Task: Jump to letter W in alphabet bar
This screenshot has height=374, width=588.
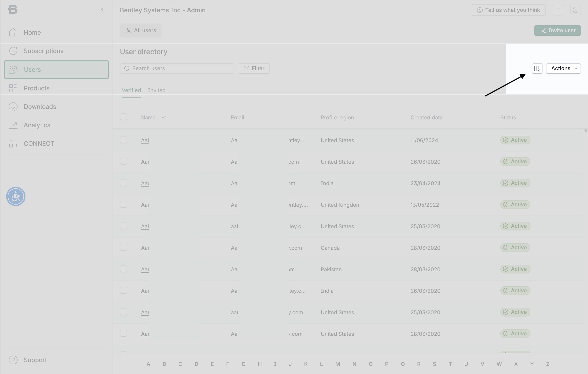Action: pyautogui.click(x=499, y=364)
